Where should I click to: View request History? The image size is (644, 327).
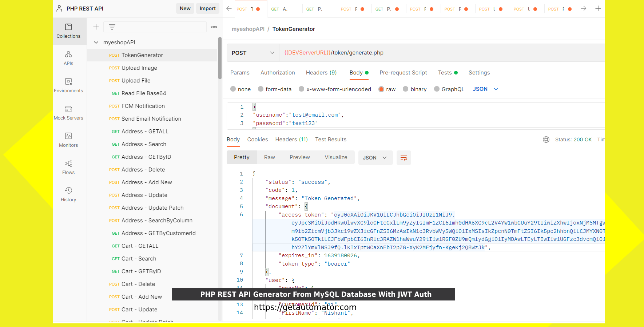coord(68,194)
